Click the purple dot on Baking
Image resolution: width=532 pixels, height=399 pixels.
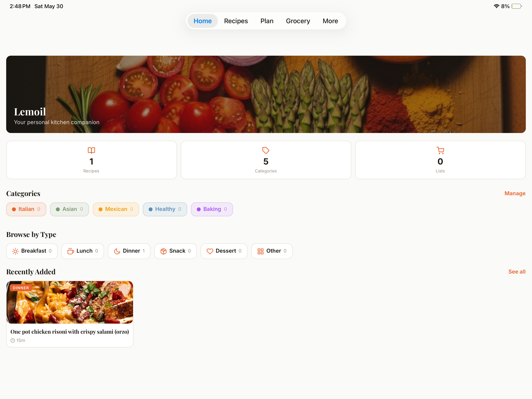coord(199,209)
